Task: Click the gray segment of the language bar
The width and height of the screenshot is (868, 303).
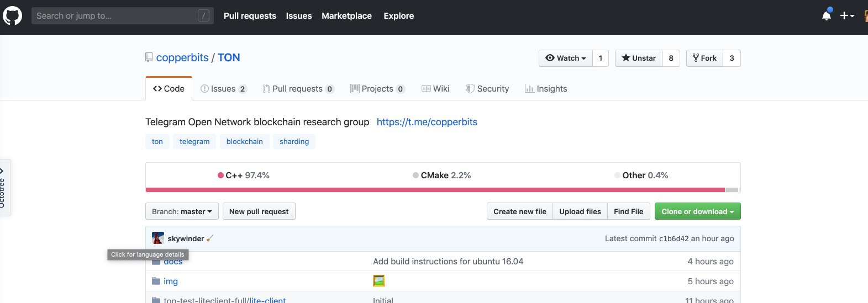Action: (x=732, y=190)
